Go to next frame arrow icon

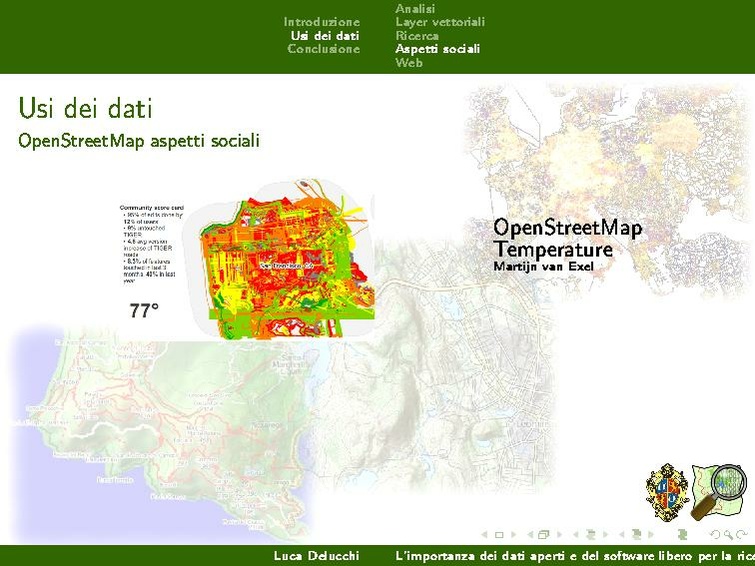[560, 534]
